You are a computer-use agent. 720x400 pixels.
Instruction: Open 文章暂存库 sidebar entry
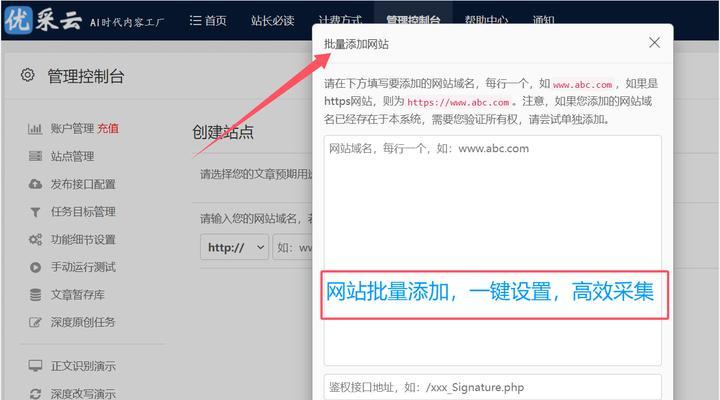(x=78, y=294)
